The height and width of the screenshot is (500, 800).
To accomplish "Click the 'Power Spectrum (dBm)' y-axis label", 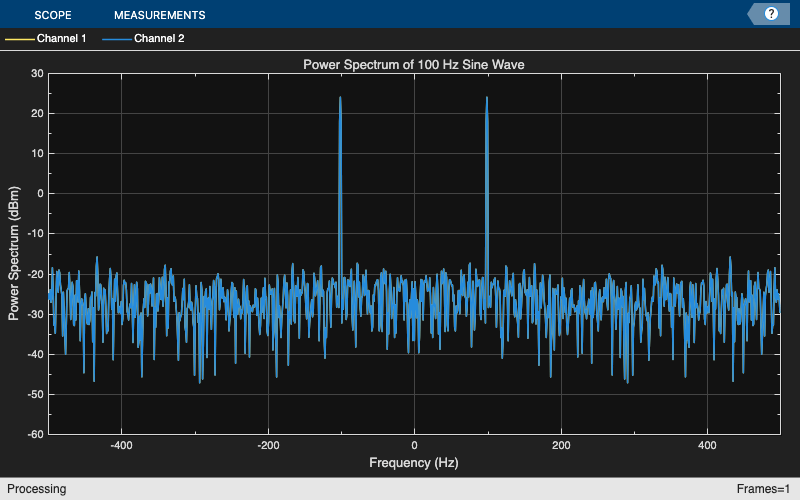I will tap(14, 254).
